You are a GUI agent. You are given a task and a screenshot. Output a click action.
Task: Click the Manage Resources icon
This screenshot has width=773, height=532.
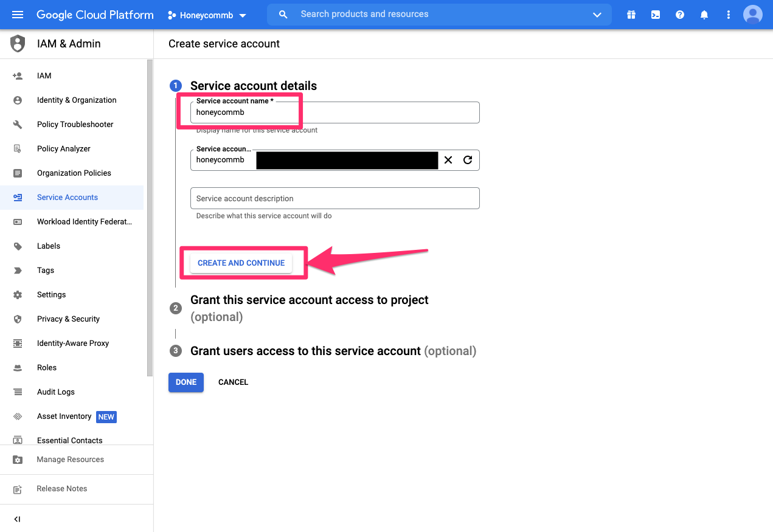[18, 460]
